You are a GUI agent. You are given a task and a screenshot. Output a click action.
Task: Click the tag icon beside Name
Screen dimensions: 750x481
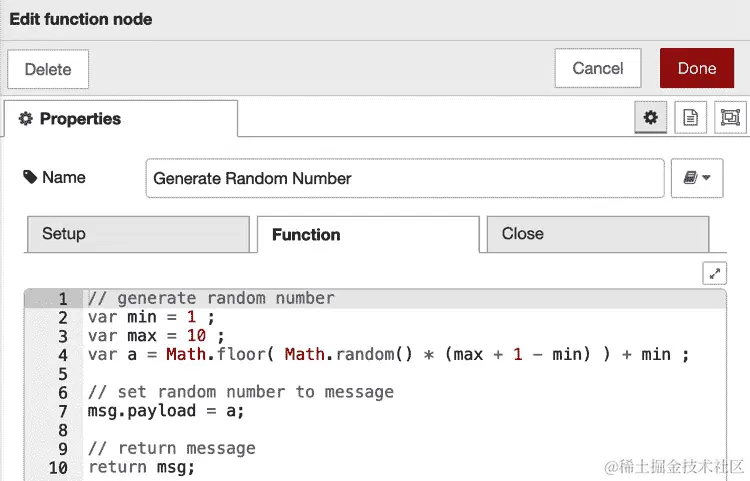(30, 177)
